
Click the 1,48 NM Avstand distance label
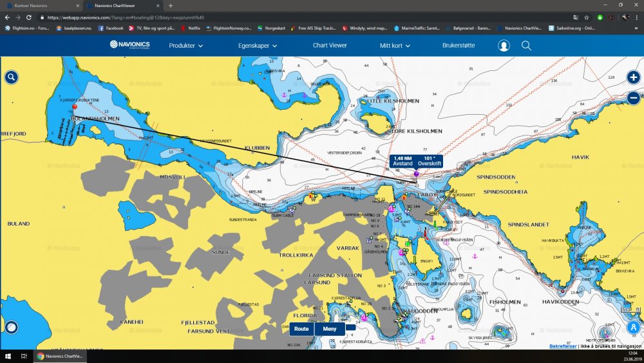[x=402, y=161]
